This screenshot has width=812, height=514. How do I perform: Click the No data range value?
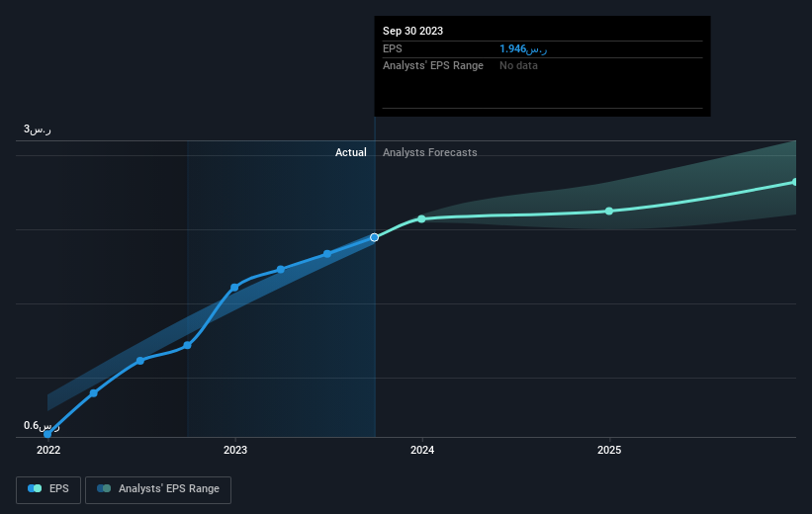tap(518, 65)
